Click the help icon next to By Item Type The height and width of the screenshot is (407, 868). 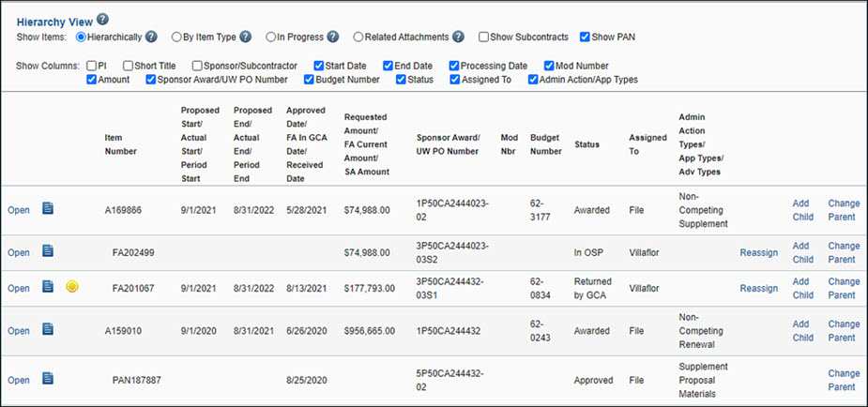click(x=245, y=37)
